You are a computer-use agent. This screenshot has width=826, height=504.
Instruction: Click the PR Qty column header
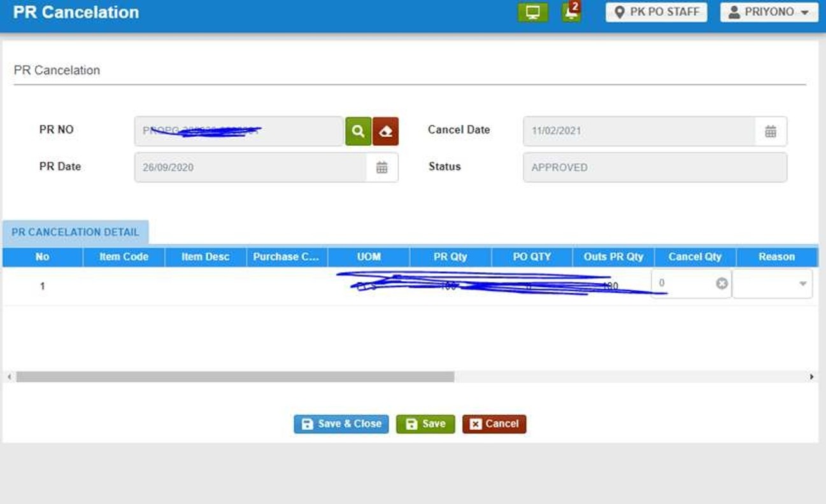coord(450,256)
